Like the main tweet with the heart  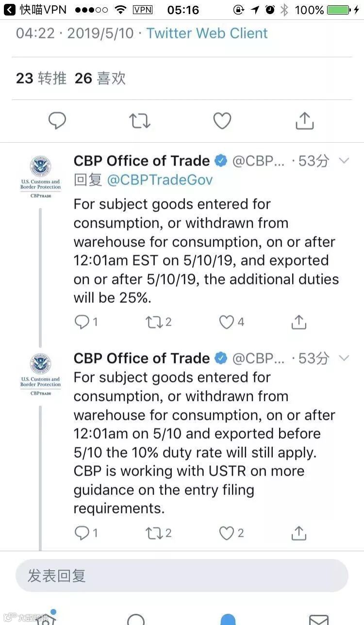222,120
